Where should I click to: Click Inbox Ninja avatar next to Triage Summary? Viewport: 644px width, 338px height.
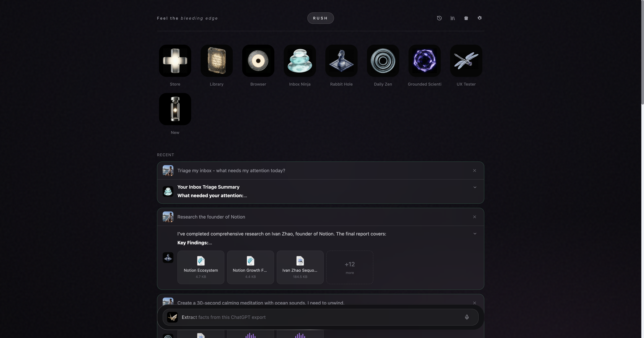coord(168,191)
